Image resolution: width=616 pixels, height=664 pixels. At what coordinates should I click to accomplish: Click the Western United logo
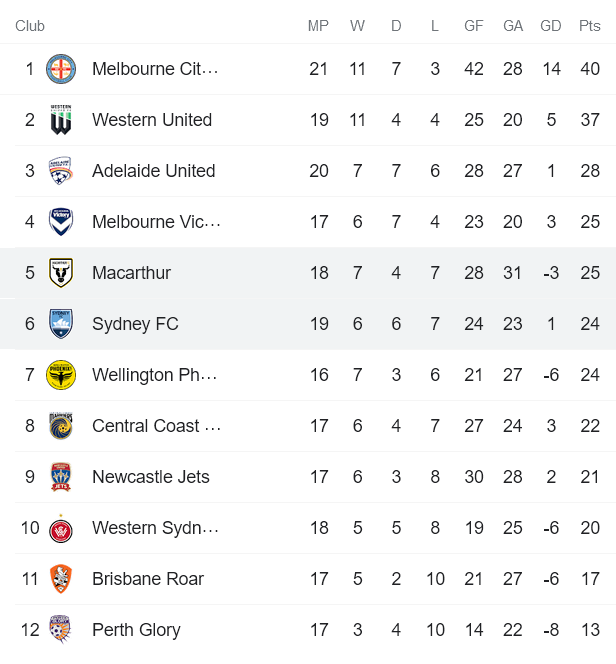coord(61,120)
